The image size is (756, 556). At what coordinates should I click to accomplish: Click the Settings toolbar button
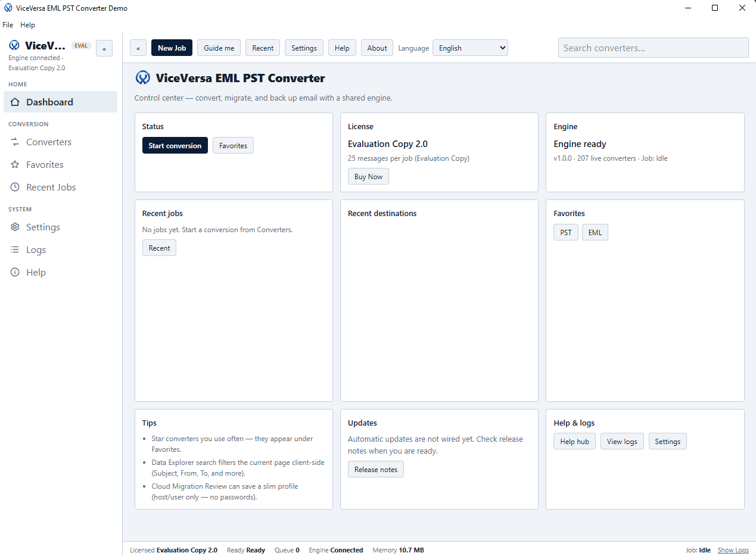point(304,48)
